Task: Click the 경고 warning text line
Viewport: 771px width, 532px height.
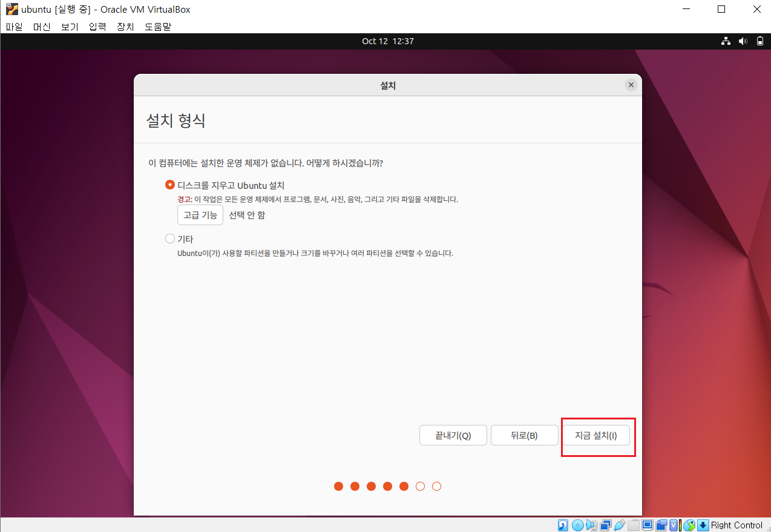Action: coord(318,199)
